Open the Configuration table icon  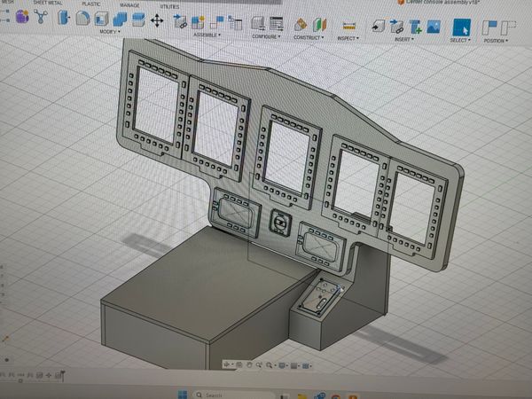(277, 24)
